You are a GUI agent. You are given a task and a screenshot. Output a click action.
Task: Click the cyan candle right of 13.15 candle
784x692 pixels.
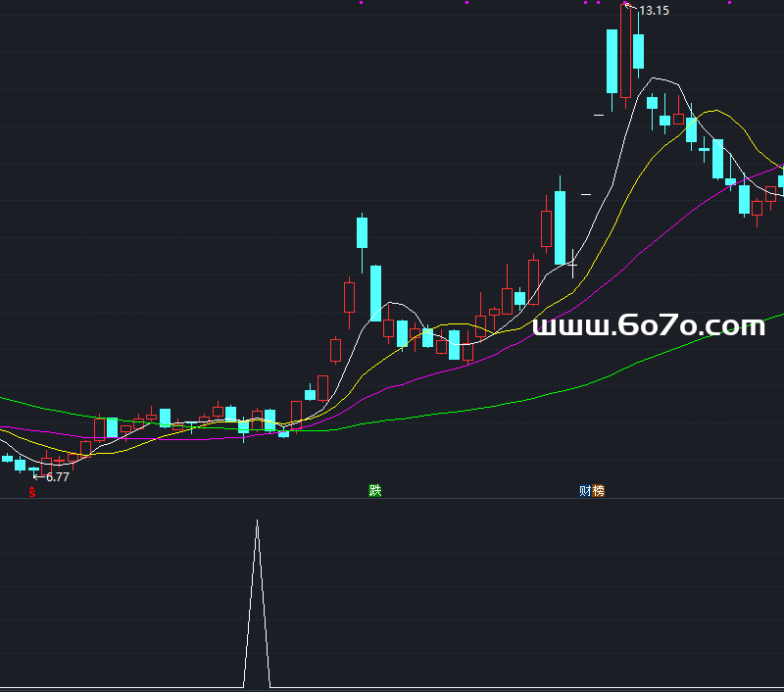(x=638, y=51)
